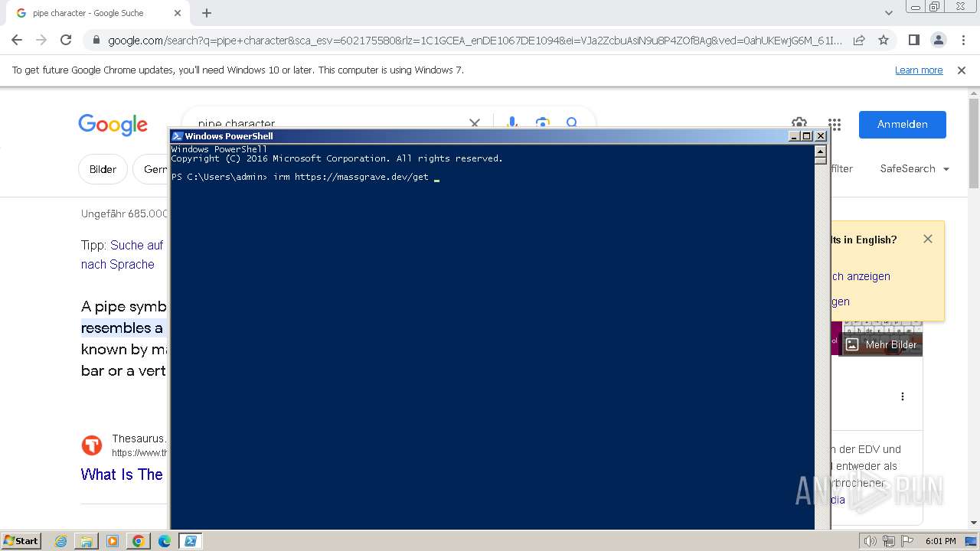This screenshot has height=551, width=980.
Task: Open Chrome tab search chevron
Action: tap(889, 13)
